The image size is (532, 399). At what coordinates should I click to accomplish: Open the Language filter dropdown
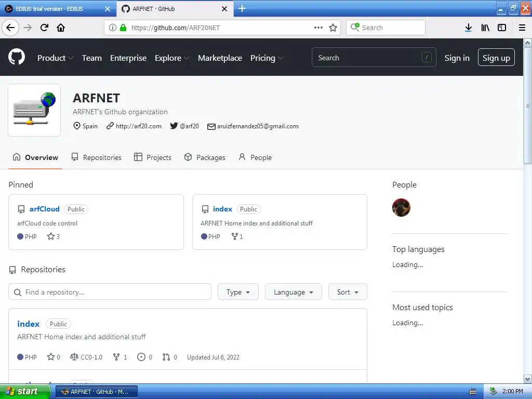click(x=294, y=292)
